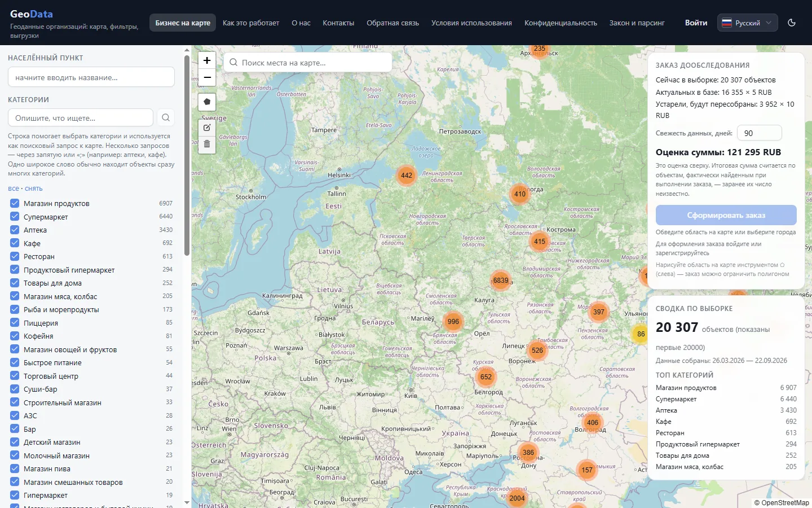Open cluster marker 2004
Image resolution: width=812 pixels, height=508 pixels.
pyautogui.click(x=517, y=498)
